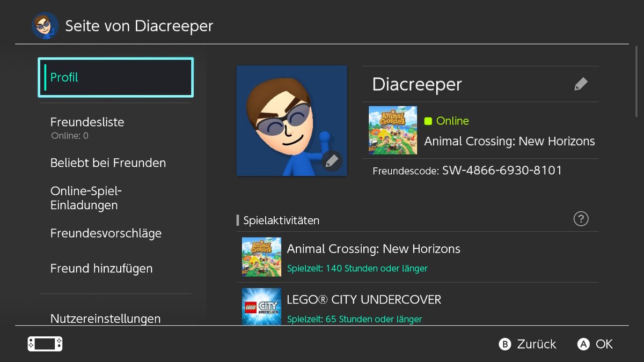Image resolution: width=644 pixels, height=362 pixels.
Task: Click the Zurück label
Action: [537, 344]
